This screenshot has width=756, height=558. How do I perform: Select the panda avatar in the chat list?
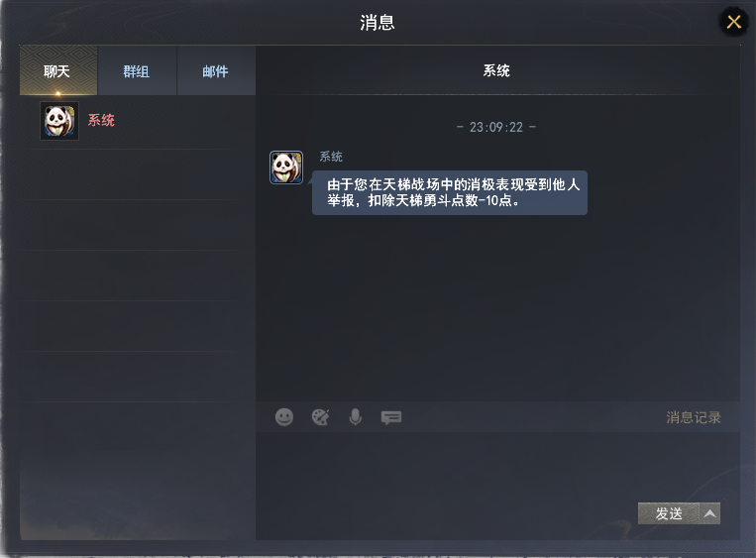click(59, 121)
